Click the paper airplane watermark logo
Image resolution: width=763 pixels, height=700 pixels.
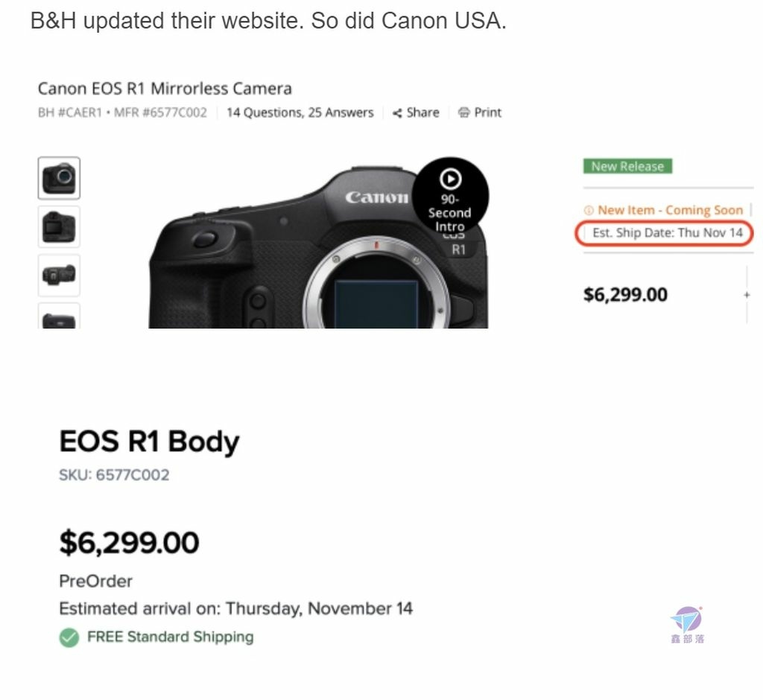686,620
